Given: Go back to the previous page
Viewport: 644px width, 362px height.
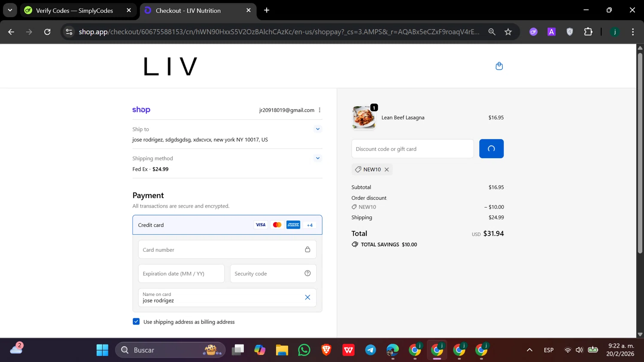Looking at the screenshot, I should 11,32.
